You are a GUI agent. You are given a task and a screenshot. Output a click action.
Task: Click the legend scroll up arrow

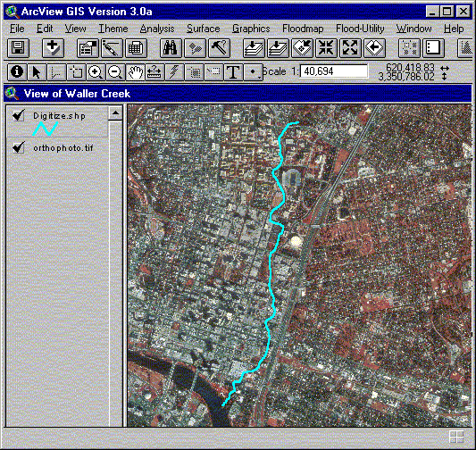click(x=115, y=113)
